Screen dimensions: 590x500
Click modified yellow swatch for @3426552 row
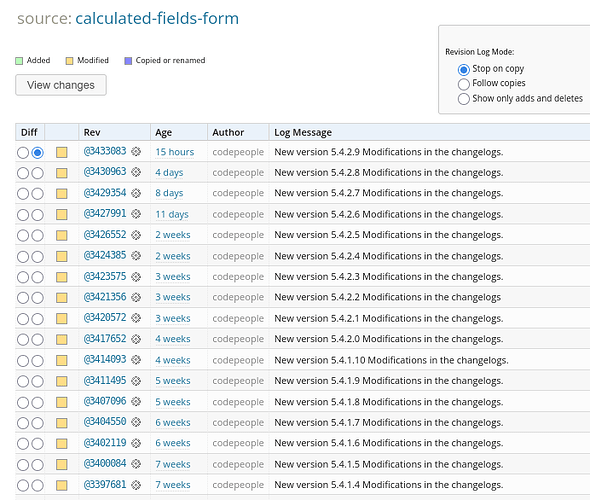[62, 236]
